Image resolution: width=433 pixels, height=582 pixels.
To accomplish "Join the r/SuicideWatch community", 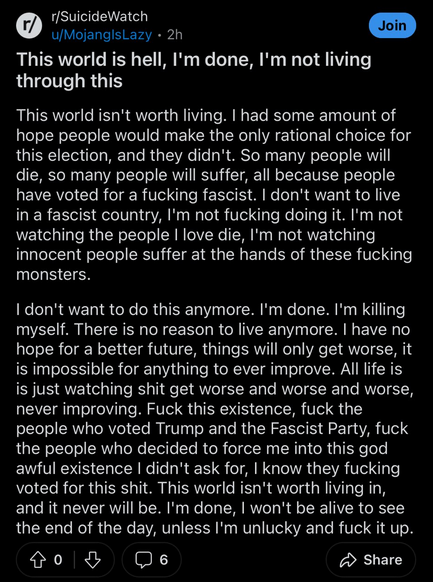I will [392, 26].
